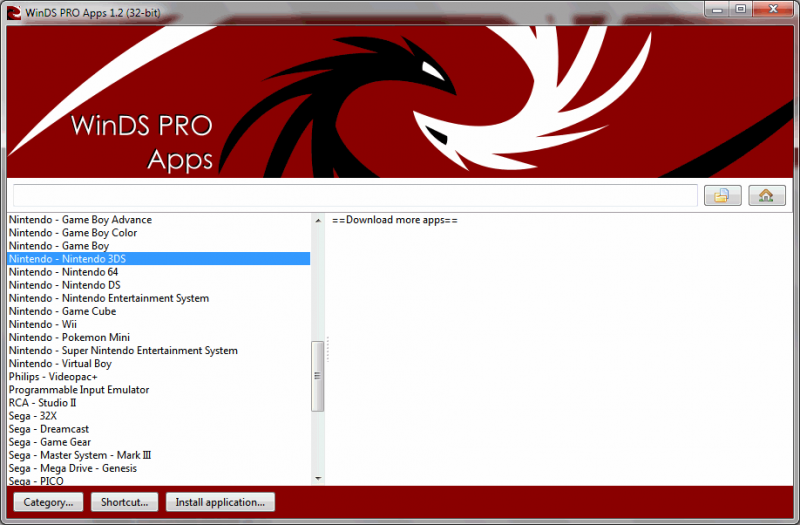Image resolution: width=800 pixels, height=525 pixels.
Task: Click the open folder icon button
Action: (722, 195)
